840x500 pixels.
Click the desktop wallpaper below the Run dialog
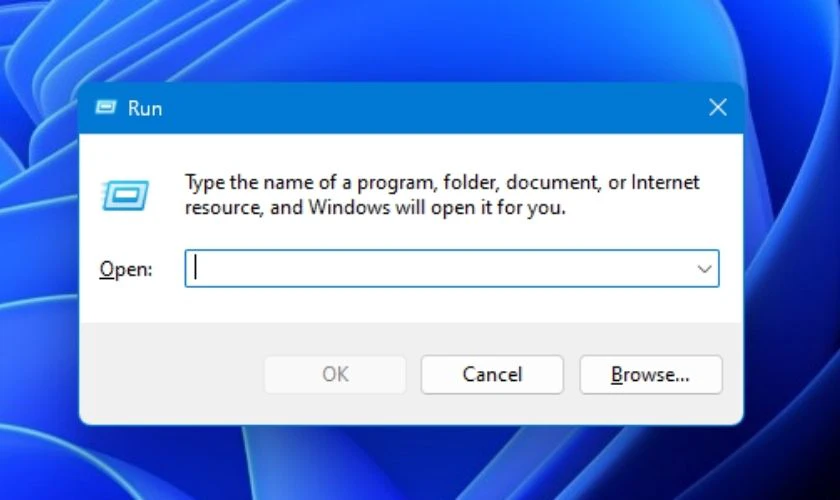420,462
